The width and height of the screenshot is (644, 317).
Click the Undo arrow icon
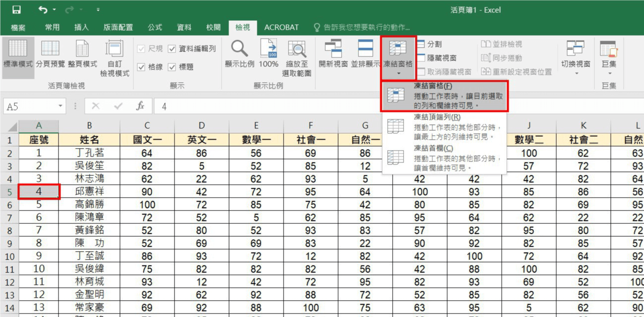43,9
